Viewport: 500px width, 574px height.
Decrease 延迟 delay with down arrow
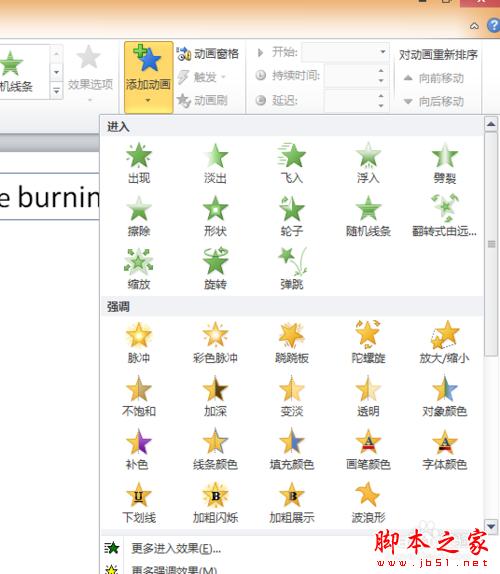tap(381, 105)
